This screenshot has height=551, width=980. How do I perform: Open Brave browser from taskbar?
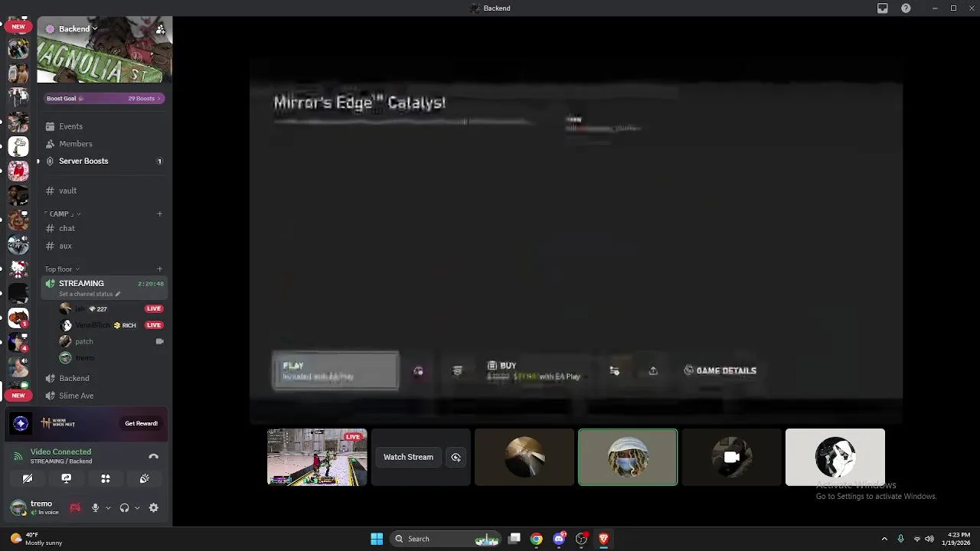(603, 539)
